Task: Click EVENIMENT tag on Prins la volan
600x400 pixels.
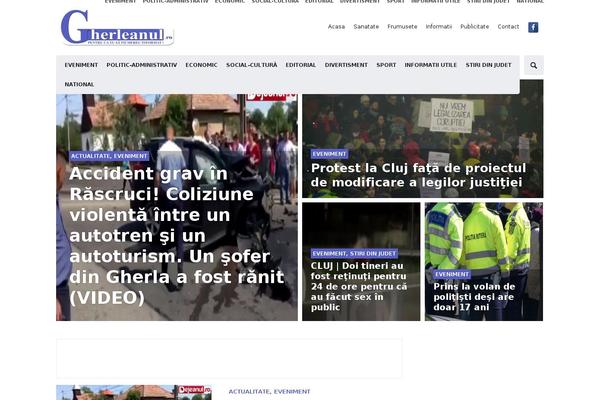Action: point(452,274)
